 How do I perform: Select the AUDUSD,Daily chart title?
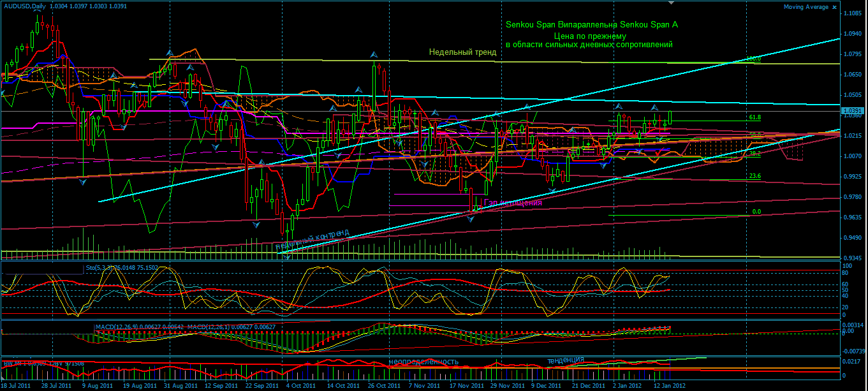[x=24, y=4]
